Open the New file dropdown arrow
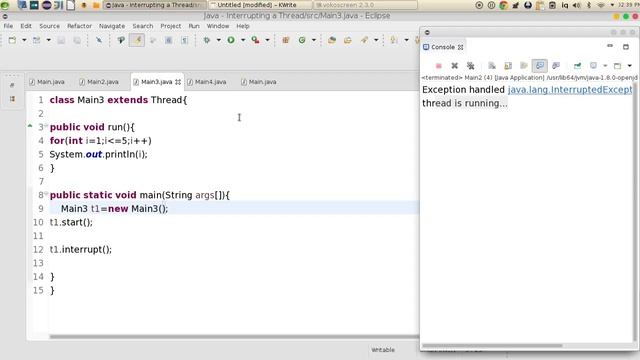Screen dimensions: 640x360 tap(24, 40)
